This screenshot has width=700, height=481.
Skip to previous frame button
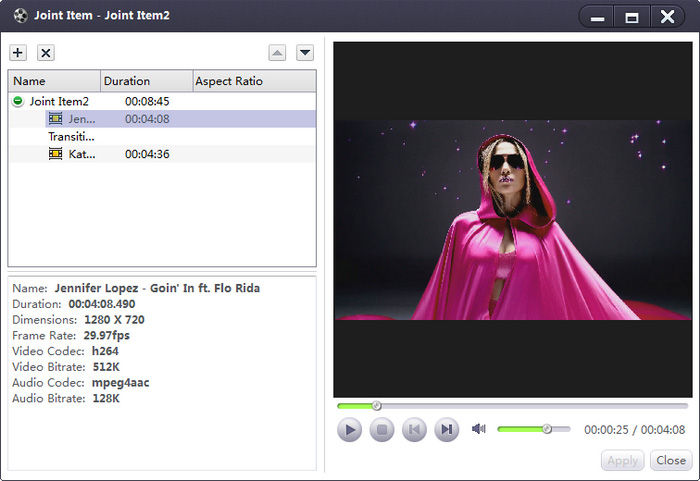coord(414,430)
